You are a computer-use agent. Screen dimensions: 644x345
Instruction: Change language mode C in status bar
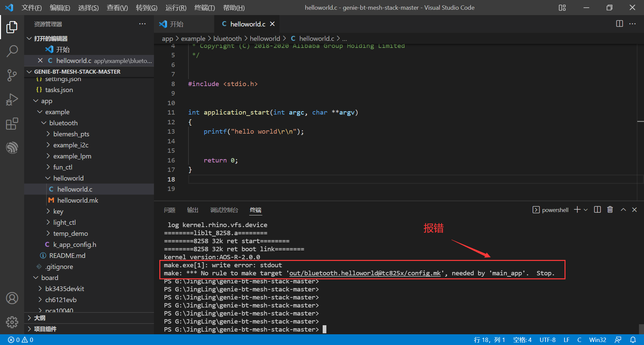(579, 340)
